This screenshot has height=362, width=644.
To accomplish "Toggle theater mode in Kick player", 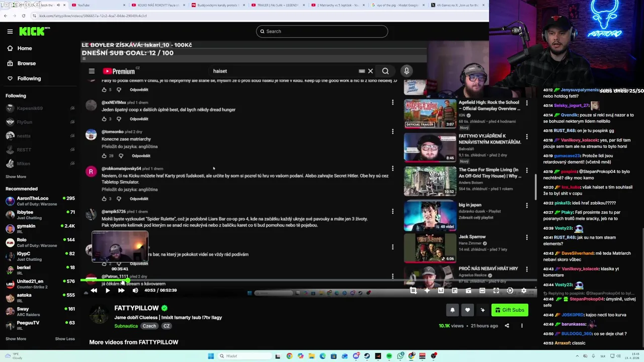I will pyautogui.click(x=482, y=291).
